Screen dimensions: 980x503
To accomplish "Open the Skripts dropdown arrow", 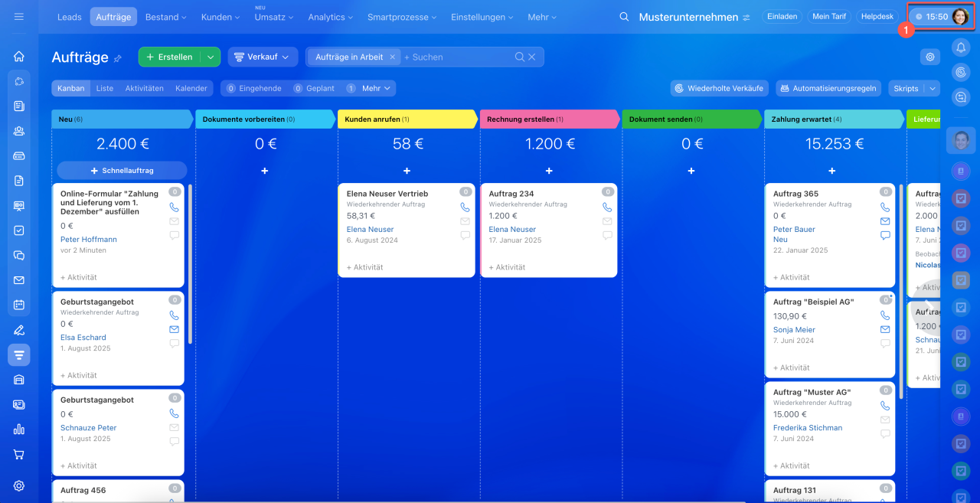I will (932, 88).
